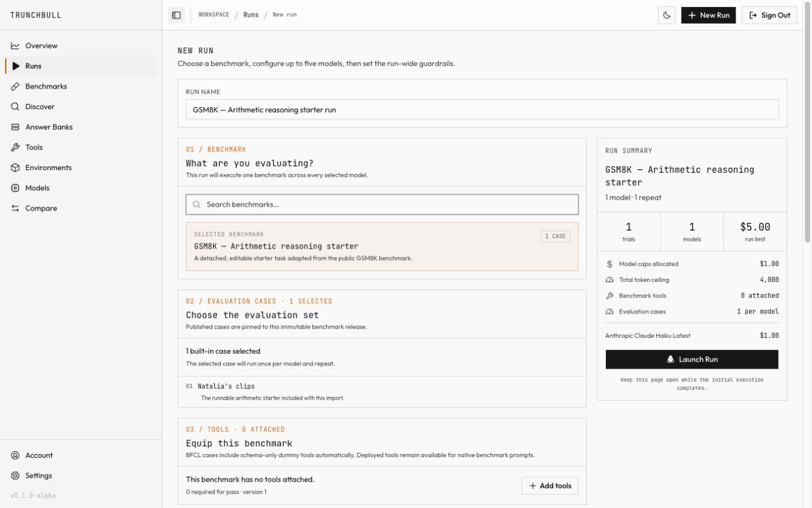Open the Discover page
The height and width of the screenshot is (508, 812).
click(80, 107)
